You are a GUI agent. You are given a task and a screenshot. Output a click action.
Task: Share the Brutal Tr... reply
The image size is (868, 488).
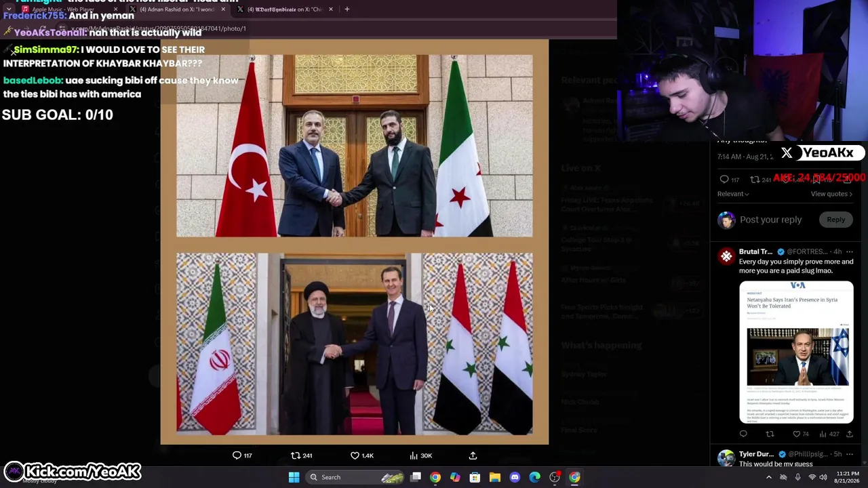click(x=849, y=434)
